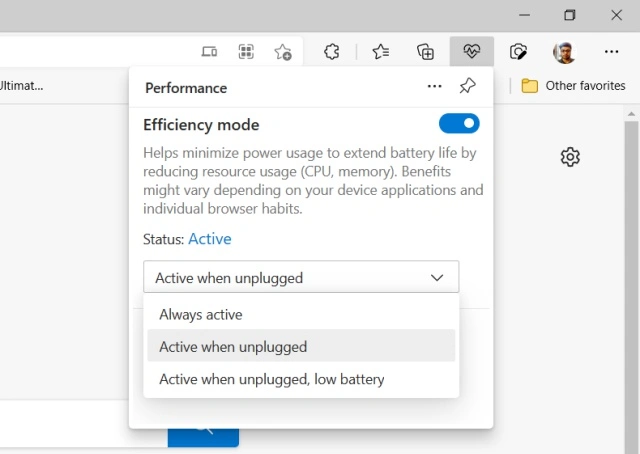Viewport: 640px width, 454px height.
Task: Add this page to favorites star icon
Action: point(282,52)
